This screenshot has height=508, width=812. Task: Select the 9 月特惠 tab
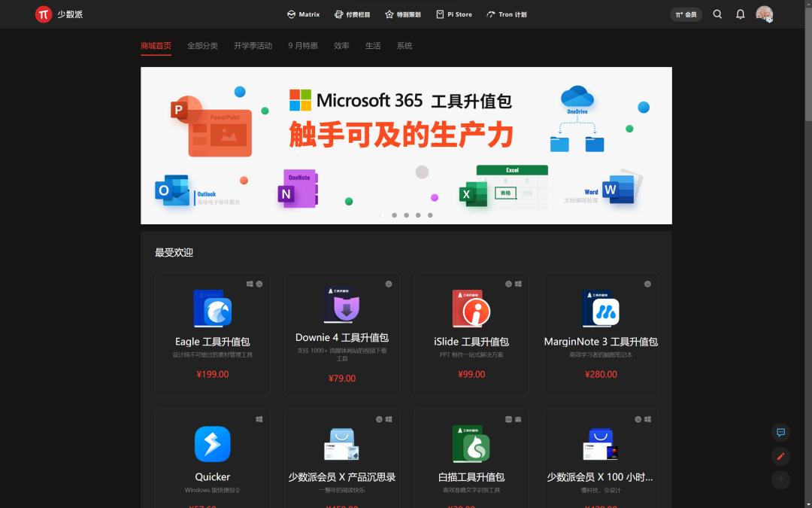(302, 45)
